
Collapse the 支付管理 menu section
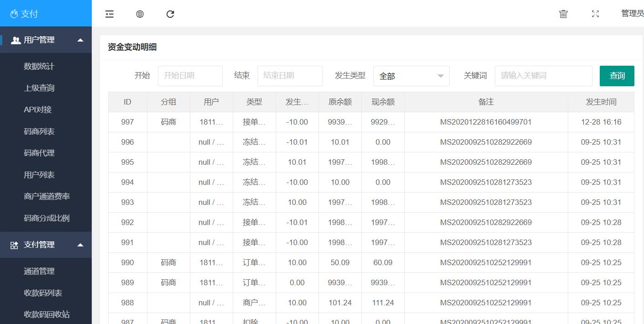tap(80, 245)
